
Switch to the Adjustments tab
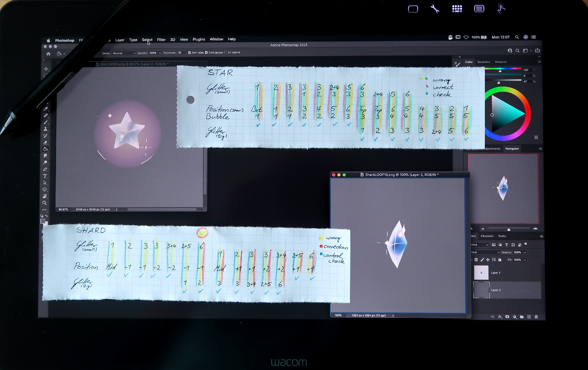[x=493, y=148]
